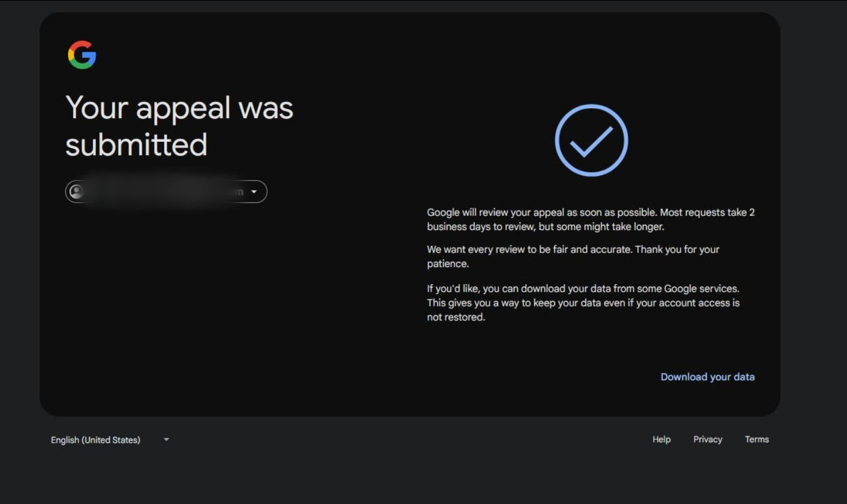Open the Download your data link
Screen dimensions: 847x504
pyautogui.click(x=707, y=377)
